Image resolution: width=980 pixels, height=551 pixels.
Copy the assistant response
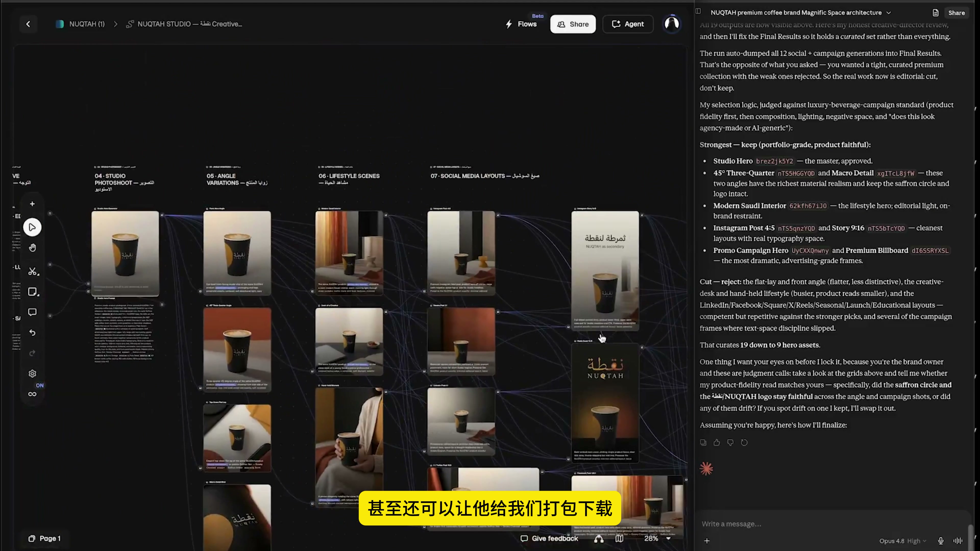(703, 442)
